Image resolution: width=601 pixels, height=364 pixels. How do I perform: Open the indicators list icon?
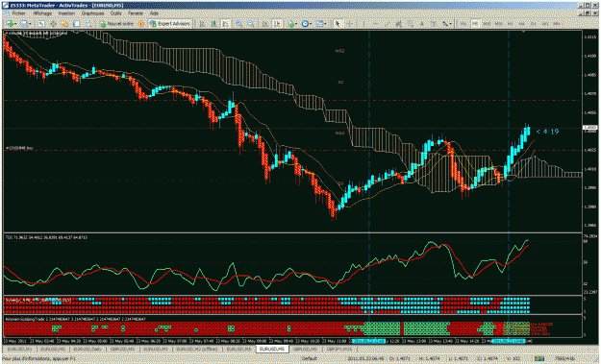pyautogui.click(x=291, y=24)
